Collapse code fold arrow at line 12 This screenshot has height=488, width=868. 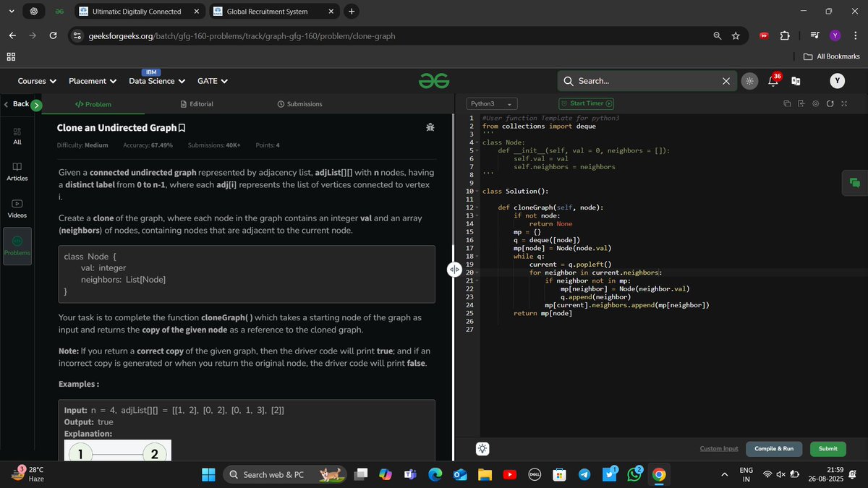(x=477, y=207)
